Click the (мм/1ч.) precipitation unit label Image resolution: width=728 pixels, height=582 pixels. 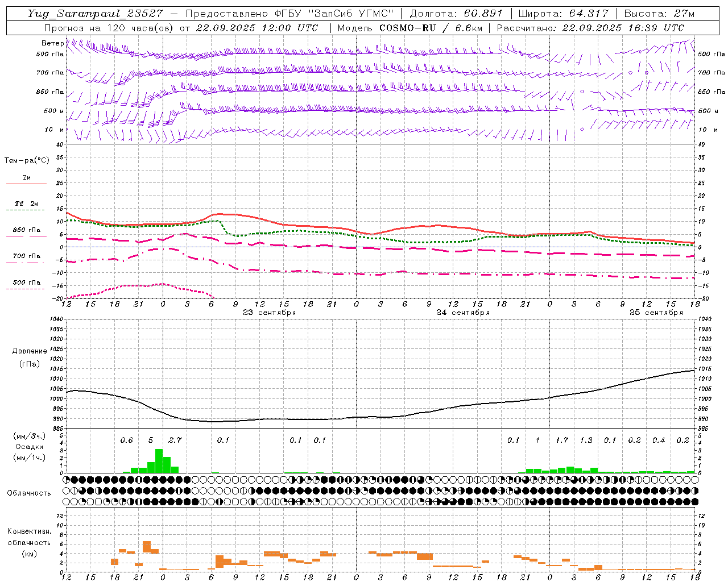[x=30, y=458]
